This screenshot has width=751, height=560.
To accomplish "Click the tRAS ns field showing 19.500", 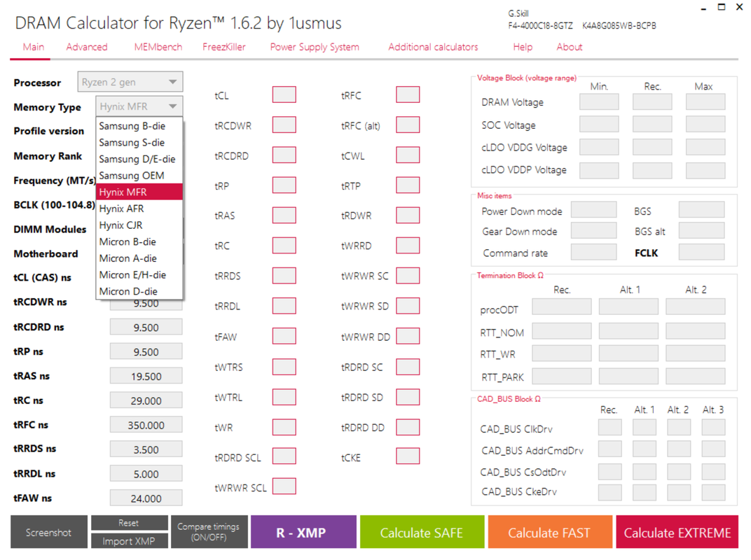I will pyautogui.click(x=146, y=376).
